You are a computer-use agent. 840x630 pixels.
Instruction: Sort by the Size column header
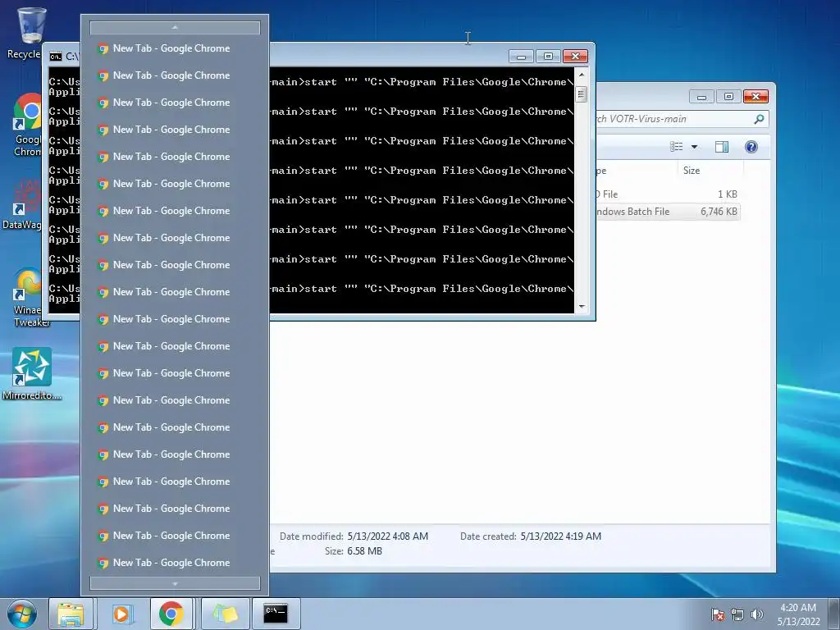[710, 171]
